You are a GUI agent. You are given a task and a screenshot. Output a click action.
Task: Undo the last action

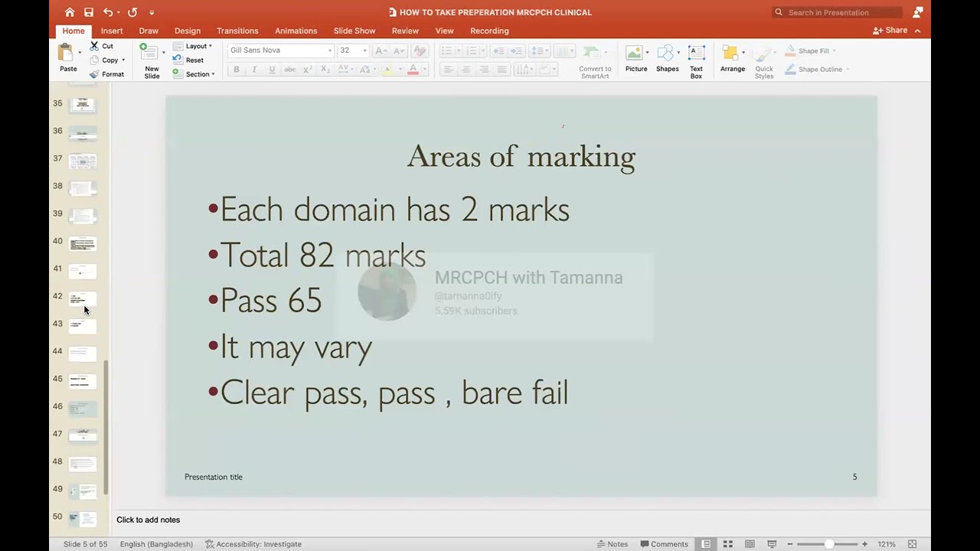[108, 12]
